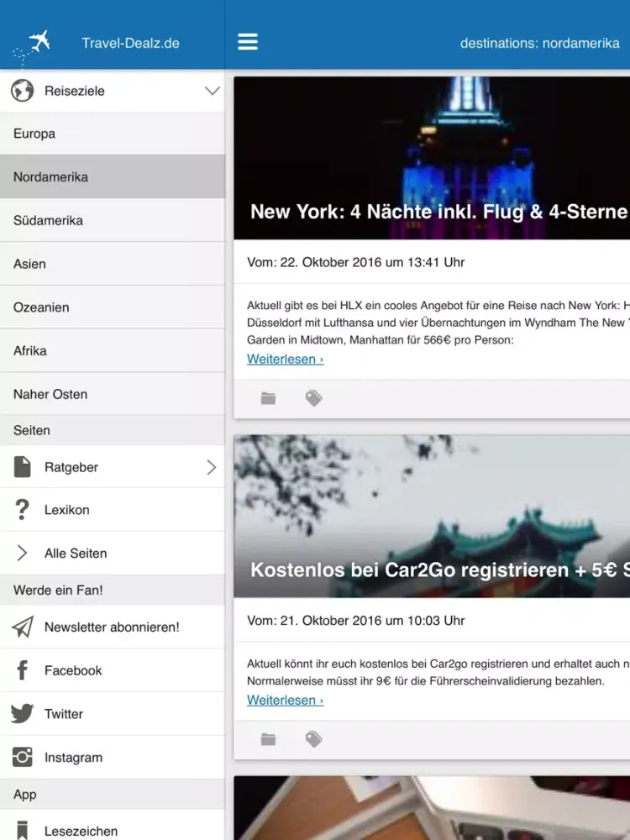This screenshot has height=840, width=630.
Task: Select Ozeanien destination
Action: (113, 307)
